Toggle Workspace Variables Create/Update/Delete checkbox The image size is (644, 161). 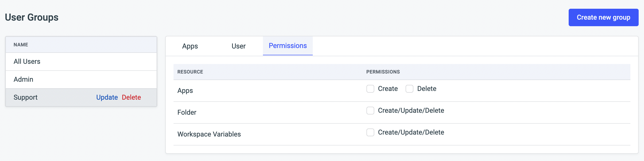coord(370,132)
